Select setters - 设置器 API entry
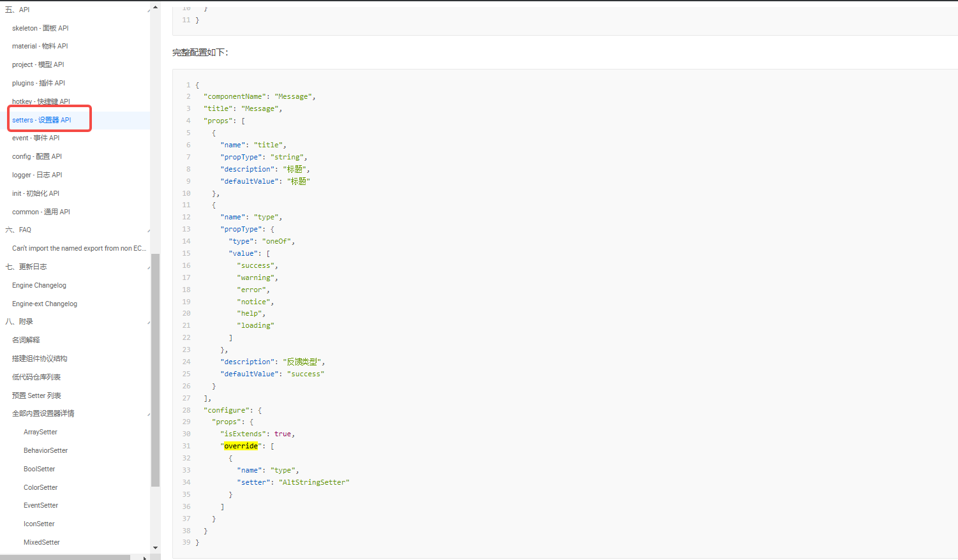Image resolution: width=958 pixels, height=560 pixels. pyautogui.click(x=41, y=120)
